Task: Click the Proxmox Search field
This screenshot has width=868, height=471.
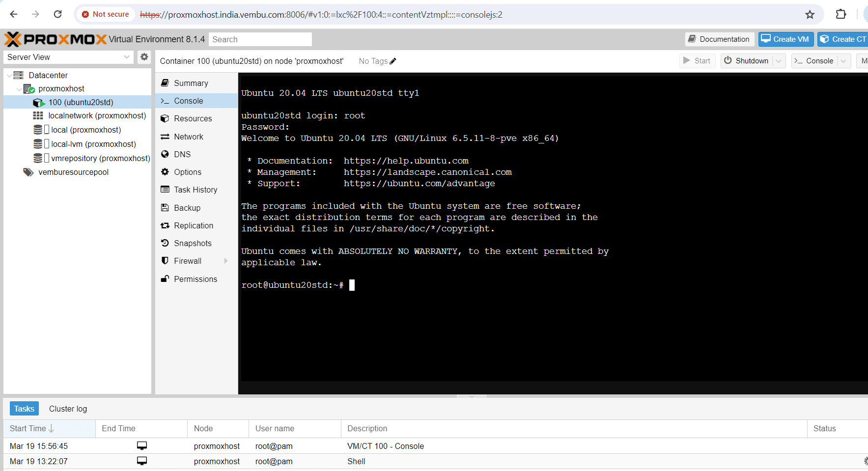Action: click(260, 39)
